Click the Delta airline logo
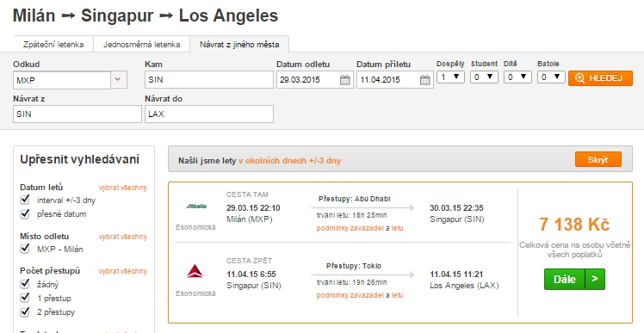The height and width of the screenshot is (333, 644). pyautogui.click(x=195, y=271)
